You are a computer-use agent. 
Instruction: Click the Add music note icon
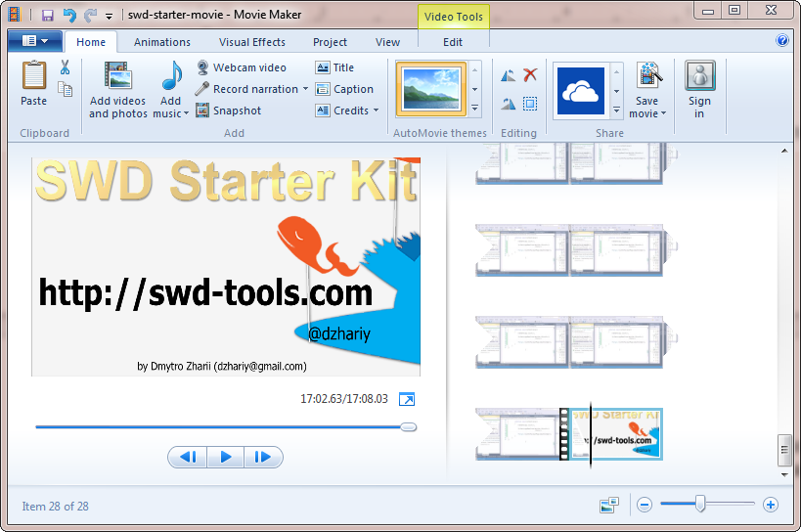[x=172, y=75]
